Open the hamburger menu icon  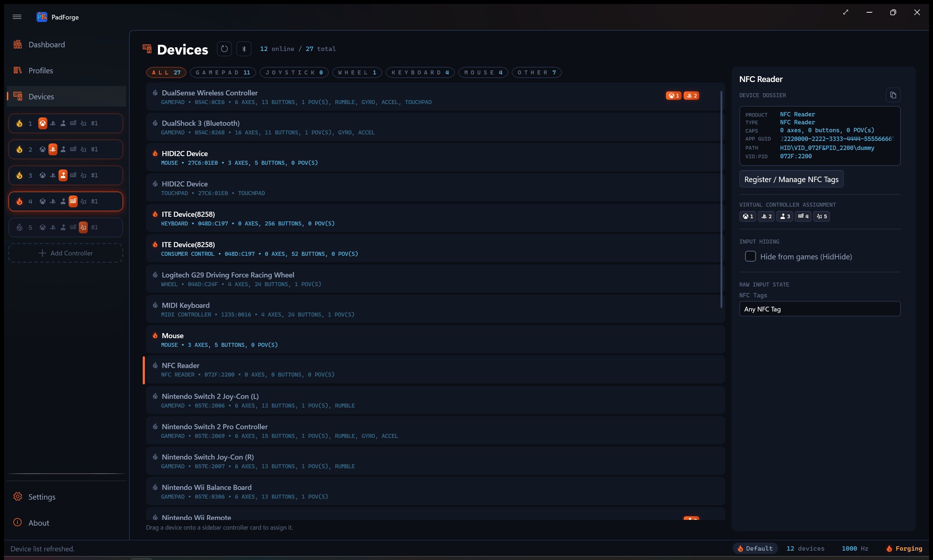pos(17,17)
